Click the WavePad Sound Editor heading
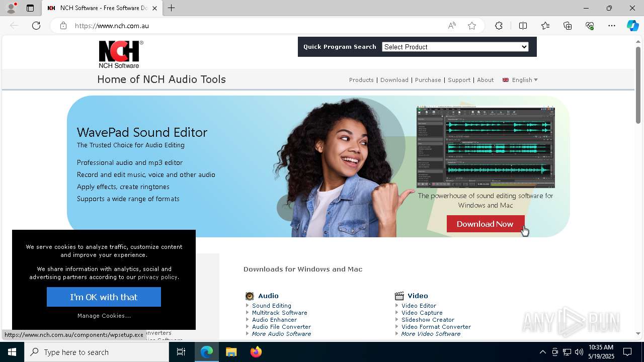Screen dimensions: 644x362 point(142,132)
